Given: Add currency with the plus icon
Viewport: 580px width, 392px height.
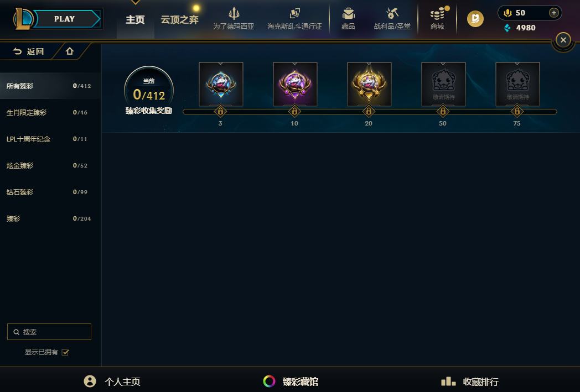Looking at the screenshot, I should point(554,13).
